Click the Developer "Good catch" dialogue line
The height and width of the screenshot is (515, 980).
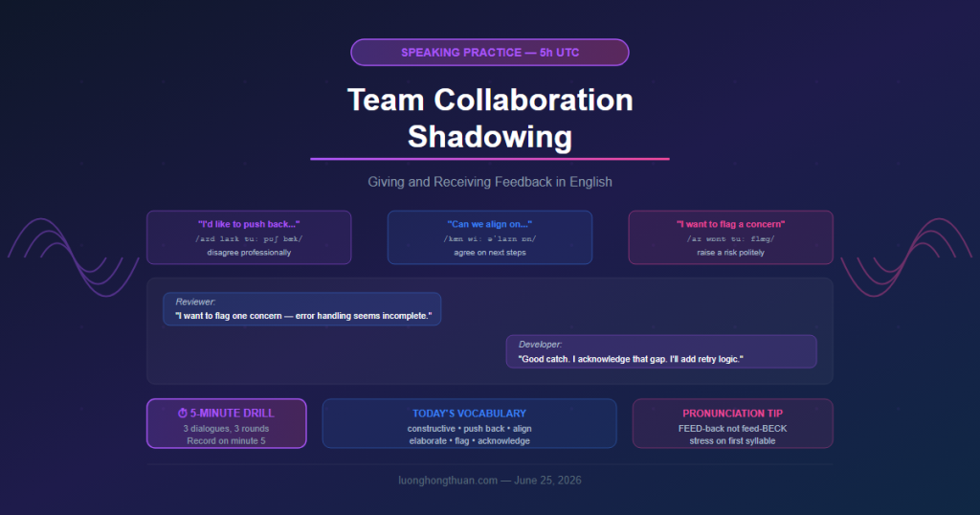pos(631,359)
